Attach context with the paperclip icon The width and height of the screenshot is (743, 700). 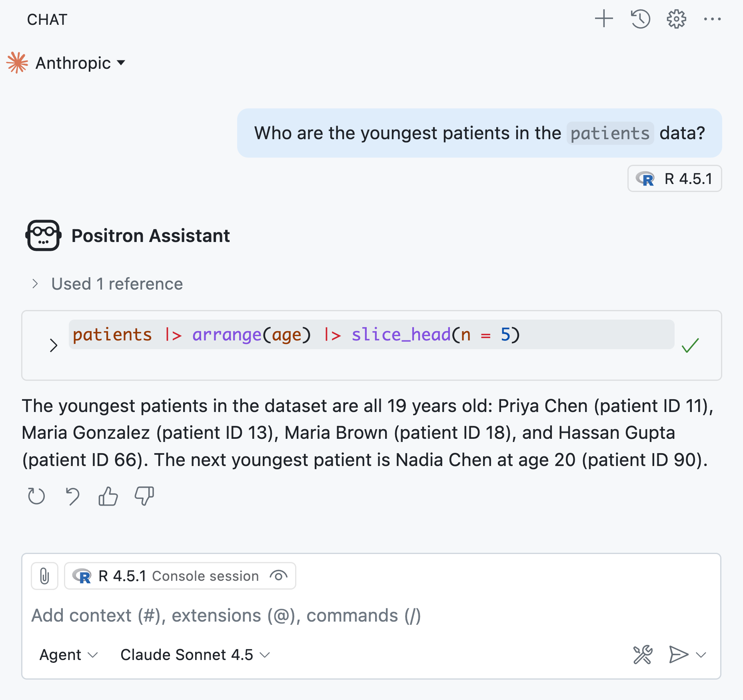45,576
